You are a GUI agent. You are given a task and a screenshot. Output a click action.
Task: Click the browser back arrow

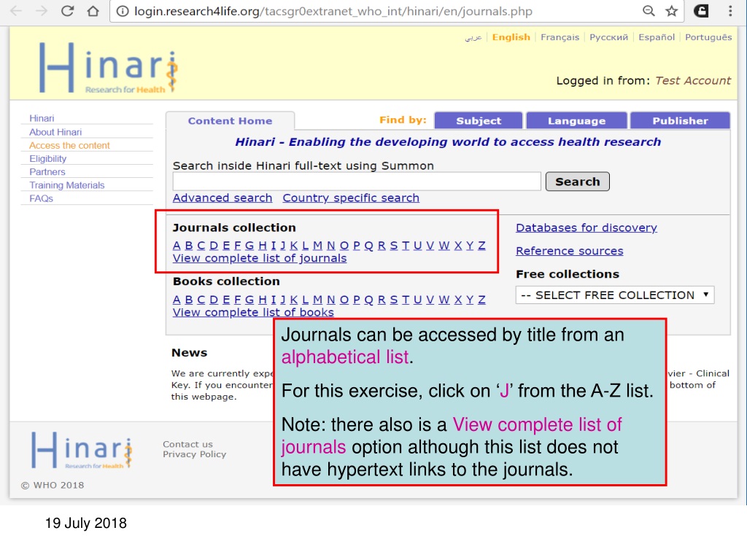pos(16,11)
